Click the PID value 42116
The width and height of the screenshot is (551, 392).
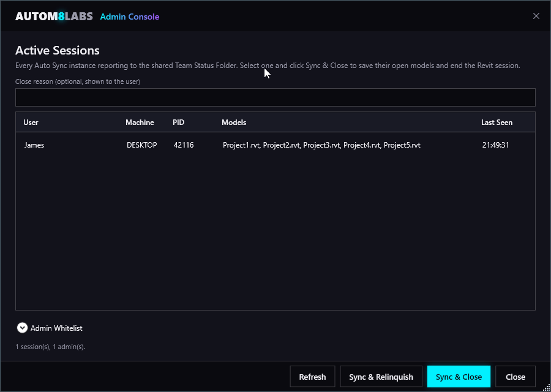click(184, 145)
